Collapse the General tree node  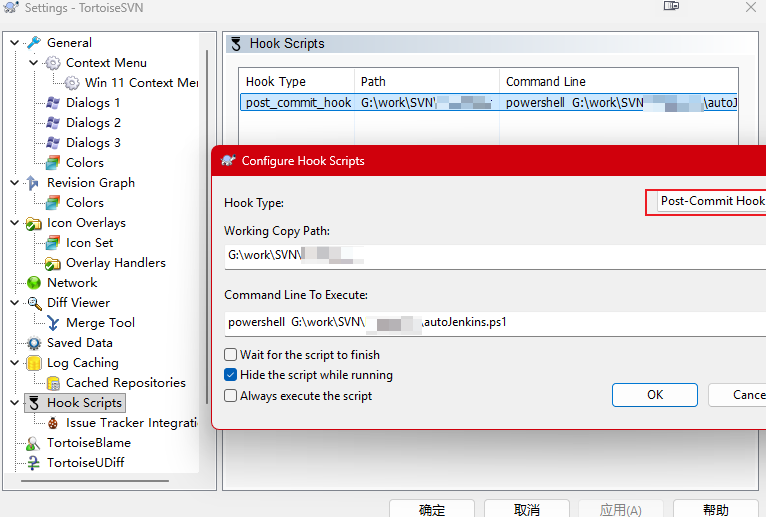click(x=14, y=43)
